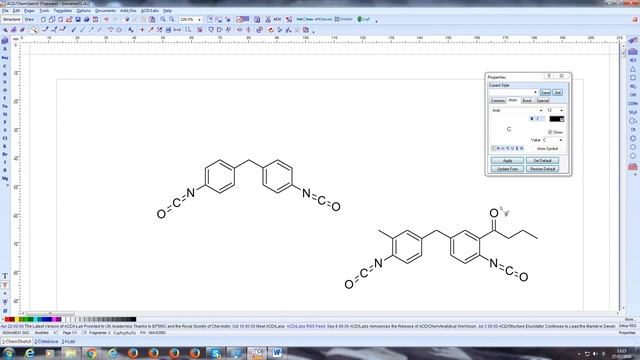
Task: Click the red plus charge tool icon
Action: tap(142, 30)
